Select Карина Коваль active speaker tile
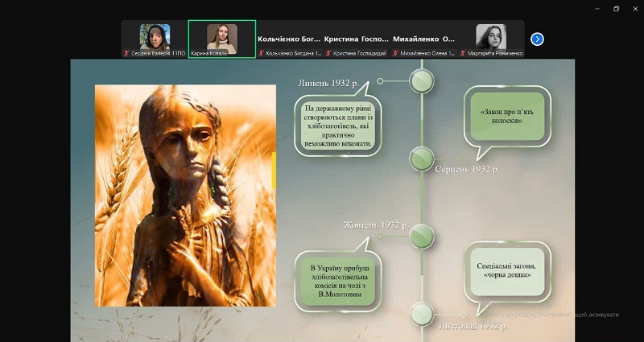The width and height of the screenshot is (644, 342). click(222, 39)
